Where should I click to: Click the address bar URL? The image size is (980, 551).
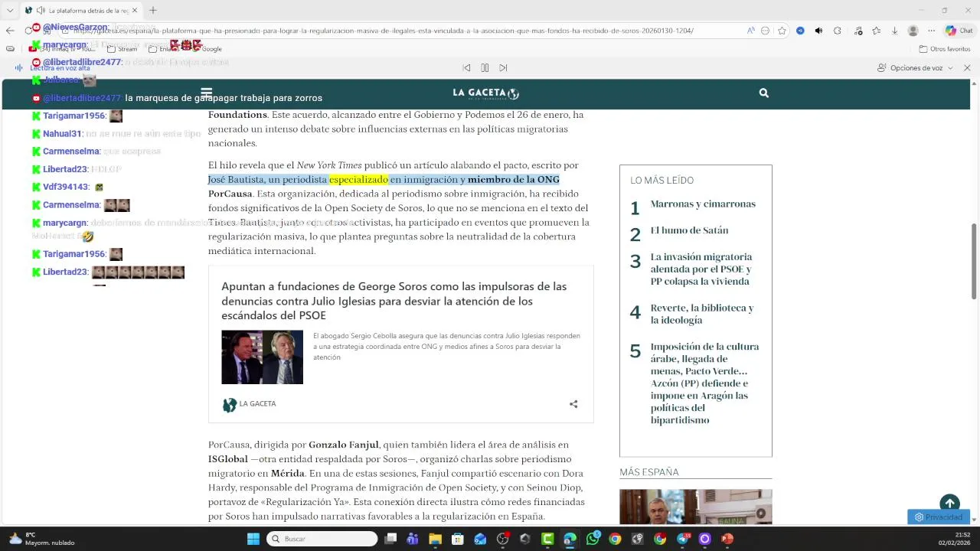pyautogui.click(x=383, y=31)
